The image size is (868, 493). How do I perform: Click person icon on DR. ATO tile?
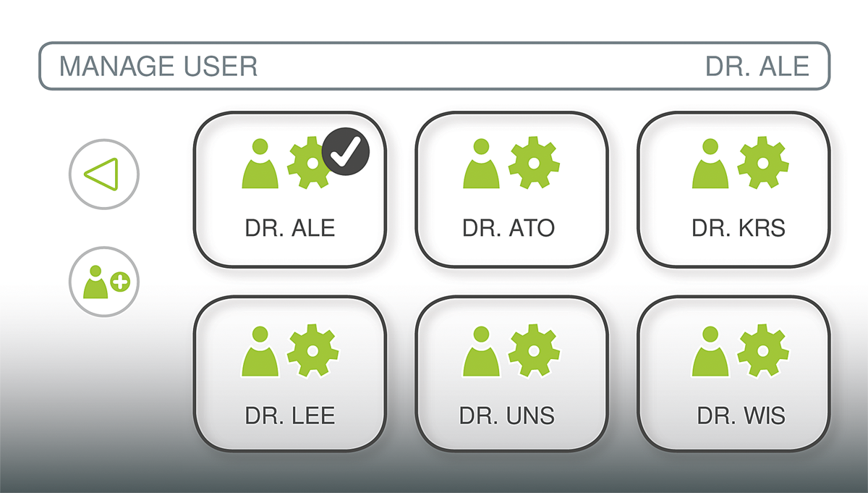pos(481,163)
